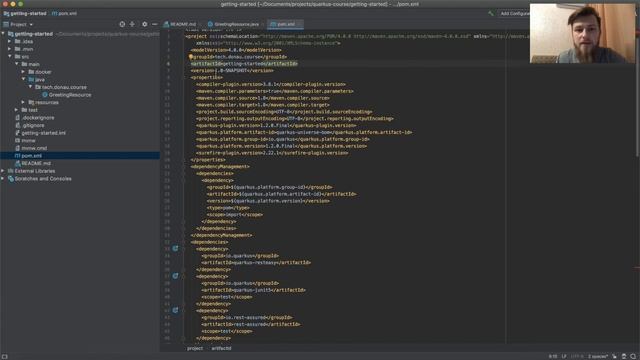Select the resources folder
The height and width of the screenshot is (360, 640).
(47, 102)
